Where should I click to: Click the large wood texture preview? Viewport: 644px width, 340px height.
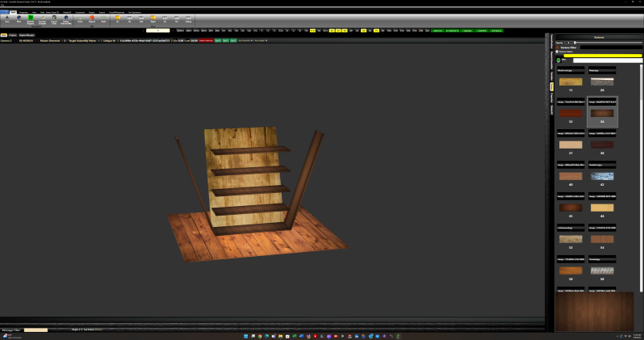tap(594, 311)
